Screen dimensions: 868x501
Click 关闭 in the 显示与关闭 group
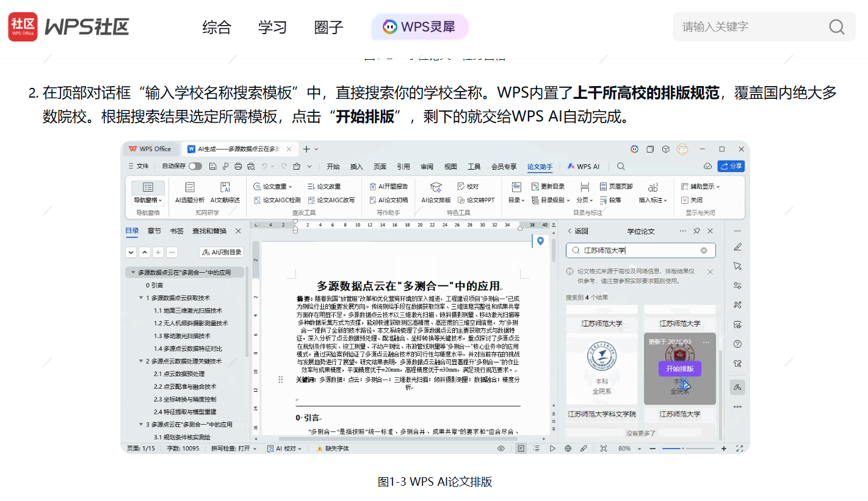tap(692, 200)
